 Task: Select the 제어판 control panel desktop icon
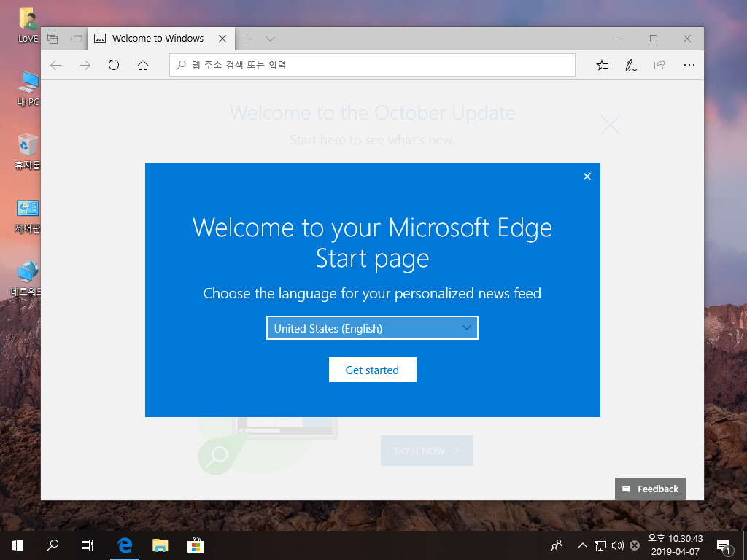28,216
